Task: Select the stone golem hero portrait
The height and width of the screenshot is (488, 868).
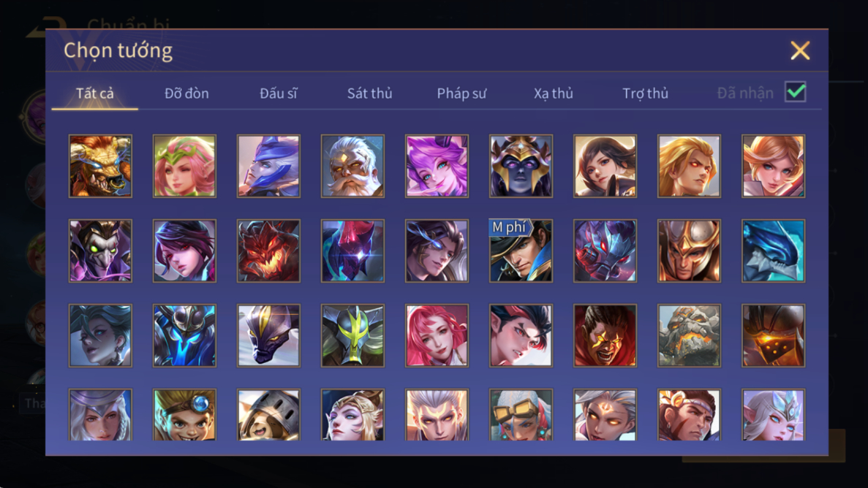Action: [x=689, y=335]
